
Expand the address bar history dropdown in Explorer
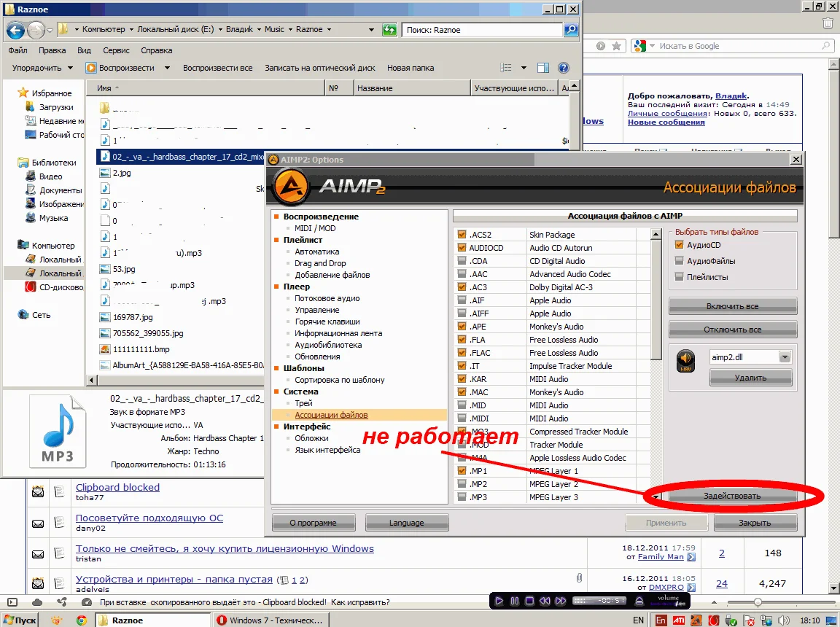371,30
